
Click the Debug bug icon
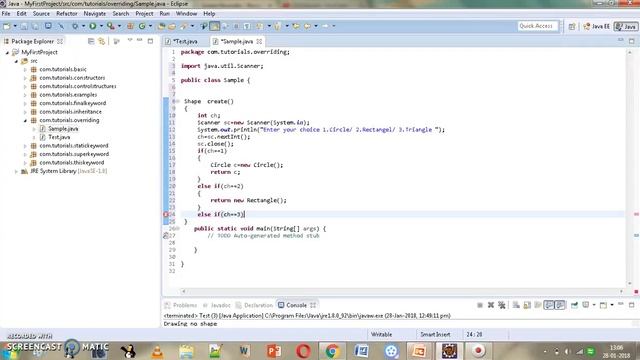(75, 26)
